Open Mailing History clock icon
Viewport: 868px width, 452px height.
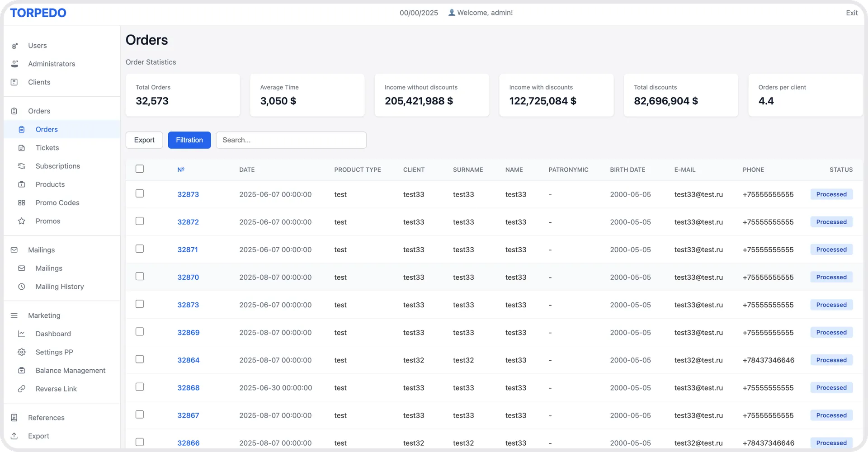point(22,287)
